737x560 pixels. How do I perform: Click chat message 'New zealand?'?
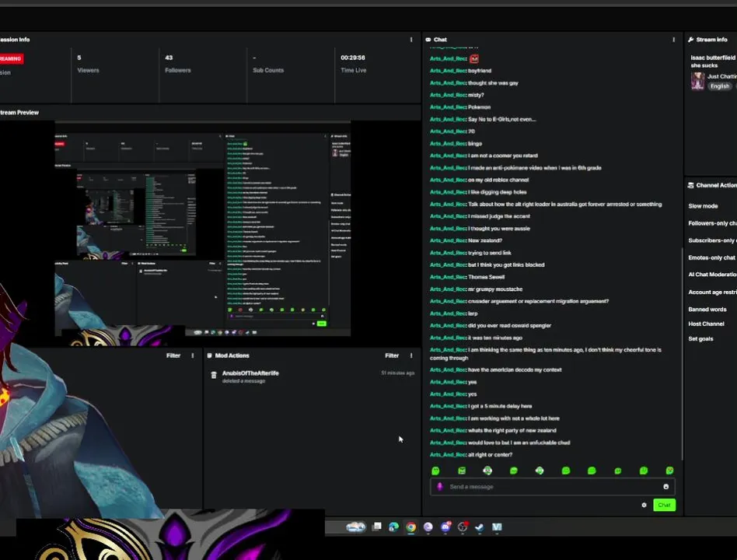tap(485, 241)
